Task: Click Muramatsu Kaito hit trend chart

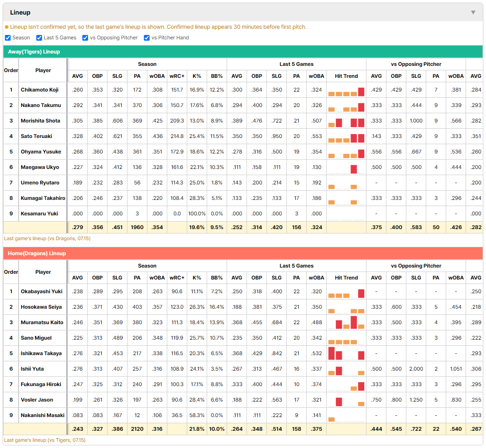Action: tap(346, 322)
